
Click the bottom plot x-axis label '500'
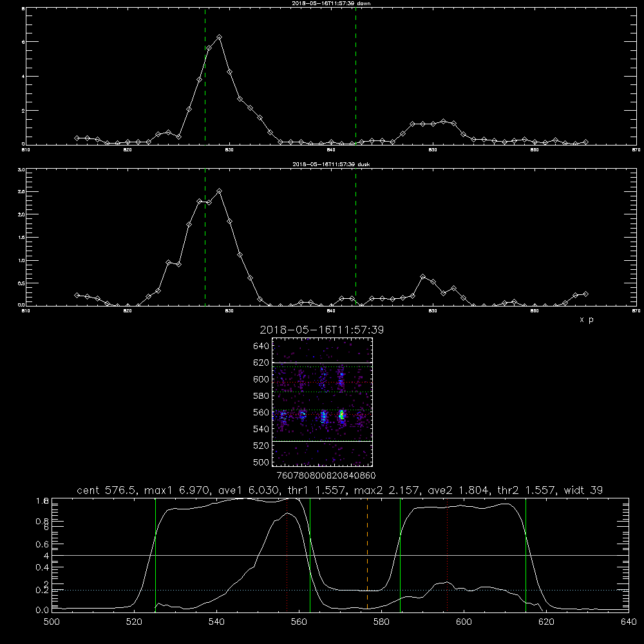(52, 622)
